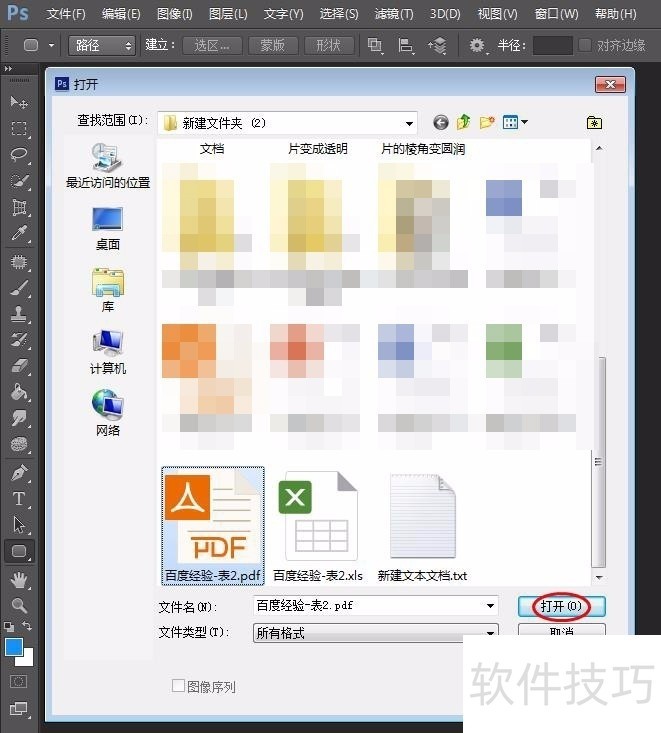Open the 图像(I) menu
The image size is (661, 733).
pyautogui.click(x=175, y=14)
